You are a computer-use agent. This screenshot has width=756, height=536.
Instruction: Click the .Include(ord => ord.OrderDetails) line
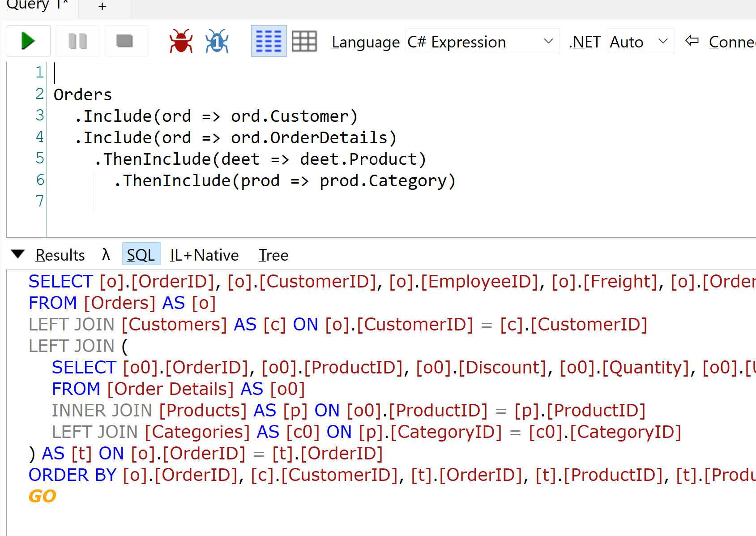[x=235, y=137]
